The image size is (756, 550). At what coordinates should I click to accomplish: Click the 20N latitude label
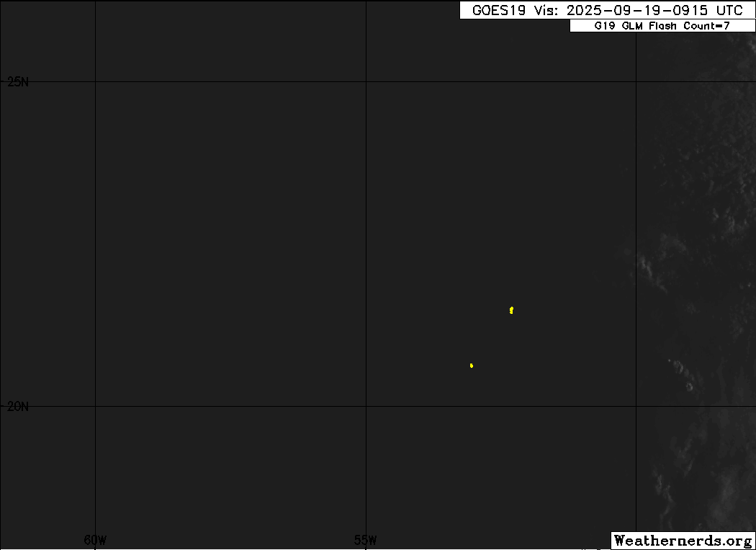point(18,407)
